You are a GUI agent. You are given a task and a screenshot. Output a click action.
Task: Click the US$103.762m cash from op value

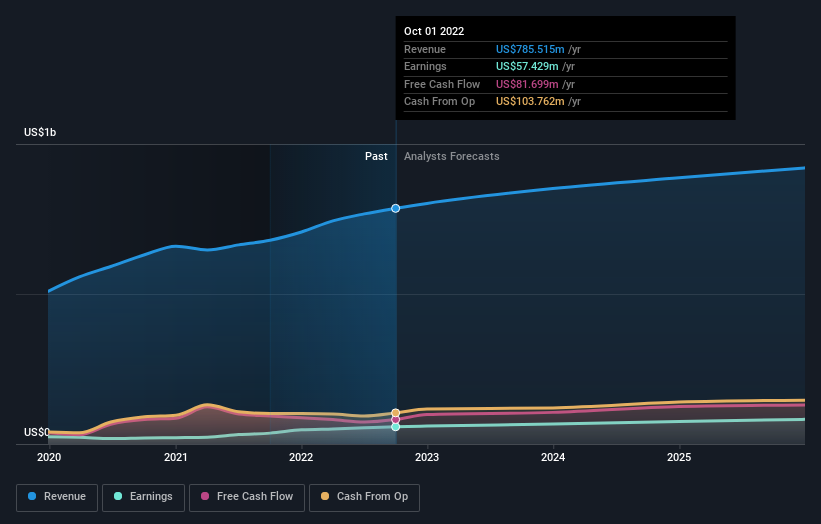click(530, 102)
